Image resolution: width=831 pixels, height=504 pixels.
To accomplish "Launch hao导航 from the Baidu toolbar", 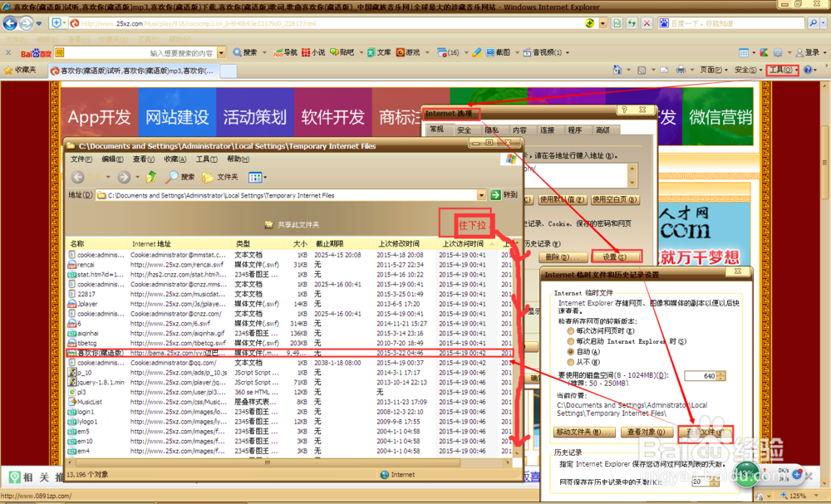I will coord(285,51).
